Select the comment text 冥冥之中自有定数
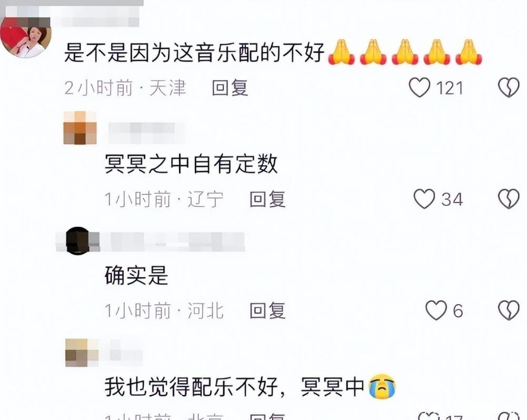Screen dimensions: 527x420 point(191,164)
